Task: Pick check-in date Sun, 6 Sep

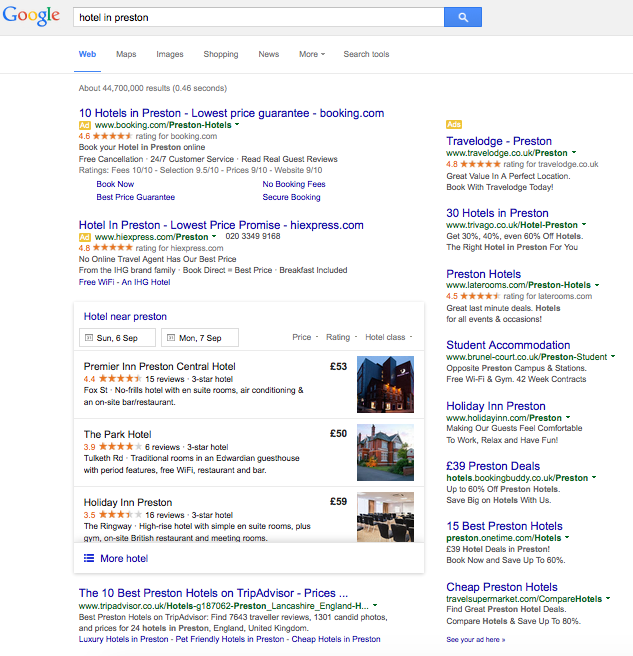Action: click(x=117, y=338)
